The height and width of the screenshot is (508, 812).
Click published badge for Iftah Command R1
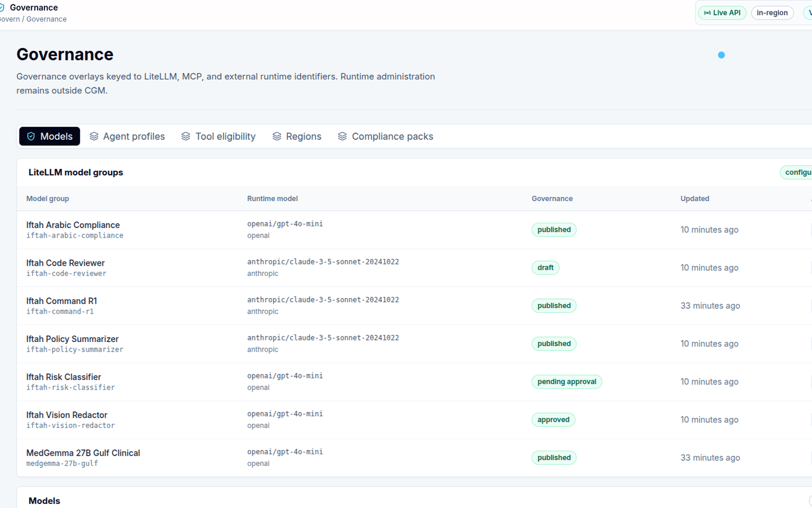[554, 306]
